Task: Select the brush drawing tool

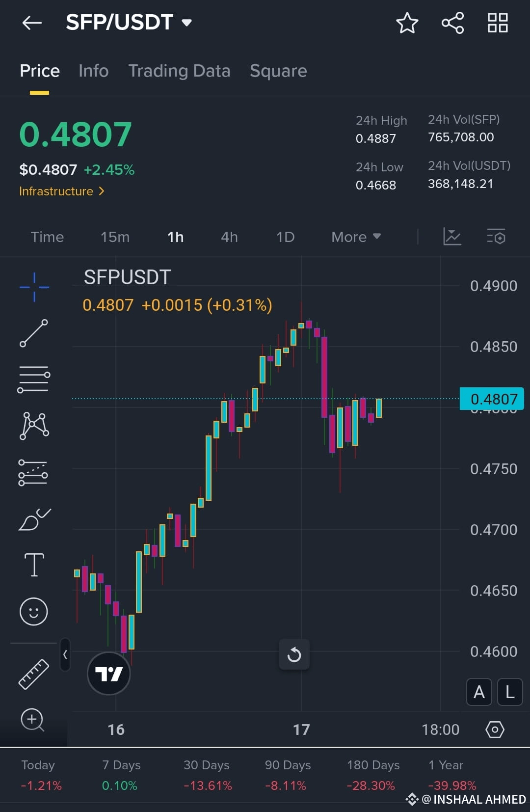Action: 33,519
